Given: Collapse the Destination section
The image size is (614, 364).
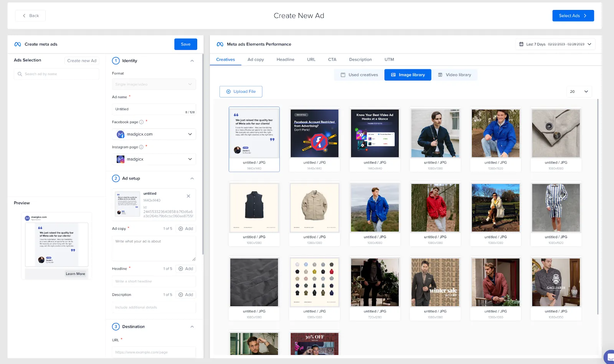Looking at the screenshot, I should 192,327.
